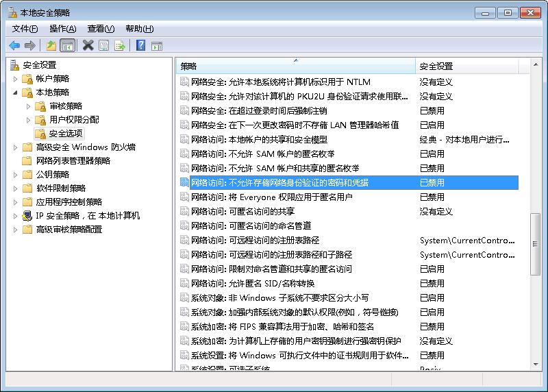Expand the 帐户策略 tree node
The height and width of the screenshot is (392, 548).
[x=16, y=79]
